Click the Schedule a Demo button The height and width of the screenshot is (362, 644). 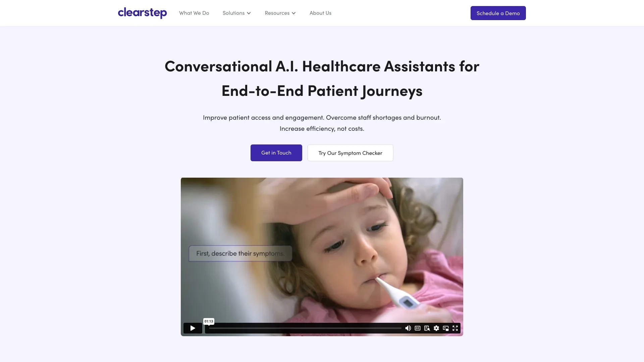click(x=498, y=13)
